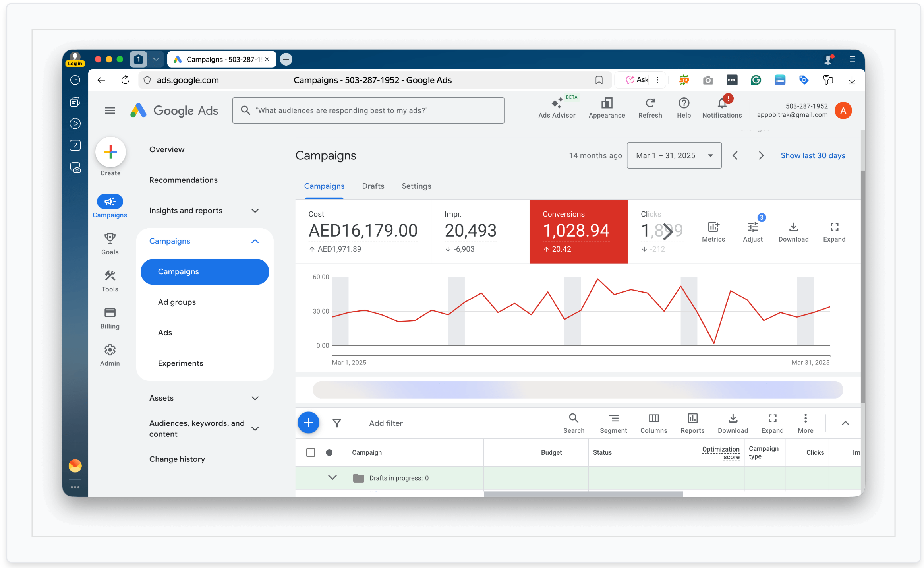Screen dimensions: 924x568
Task: Expand the Assets section
Action: point(255,398)
